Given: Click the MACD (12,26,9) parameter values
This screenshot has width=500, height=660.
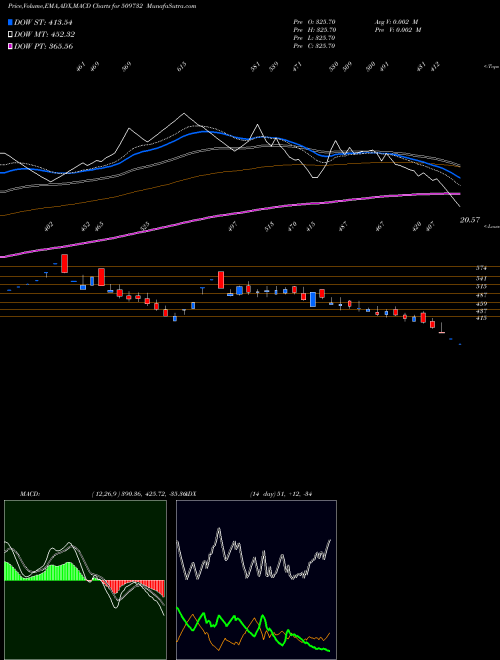Looking at the screenshot, I should click(x=138, y=494).
